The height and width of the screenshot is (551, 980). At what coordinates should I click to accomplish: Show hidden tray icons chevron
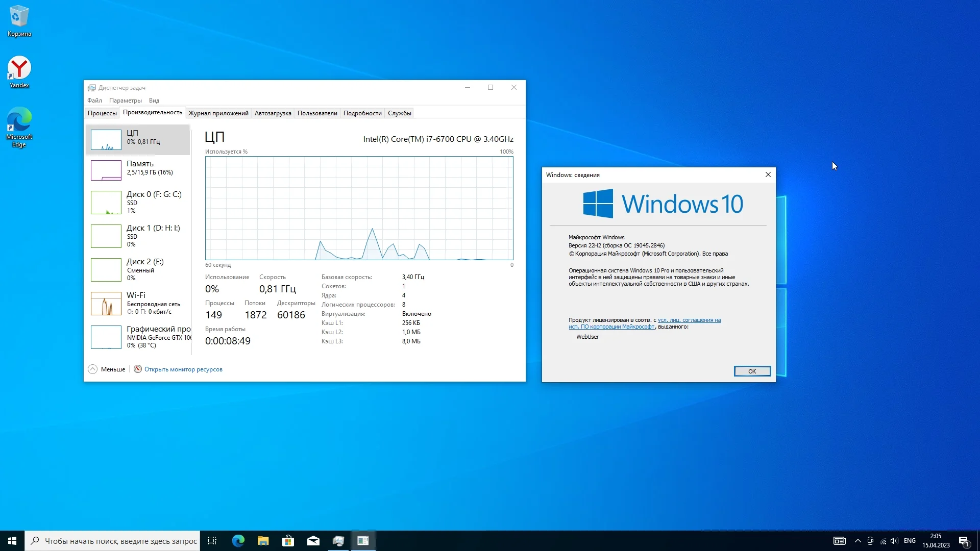pos(857,541)
